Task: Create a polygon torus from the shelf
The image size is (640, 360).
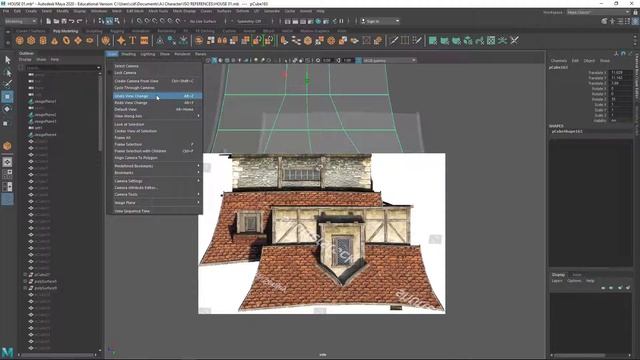Action: 67,40
